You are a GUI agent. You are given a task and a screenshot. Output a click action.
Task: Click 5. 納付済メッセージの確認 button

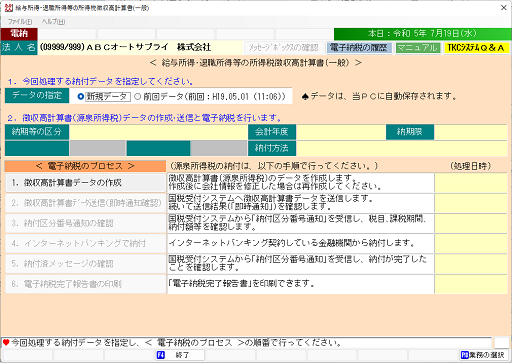coord(86,264)
